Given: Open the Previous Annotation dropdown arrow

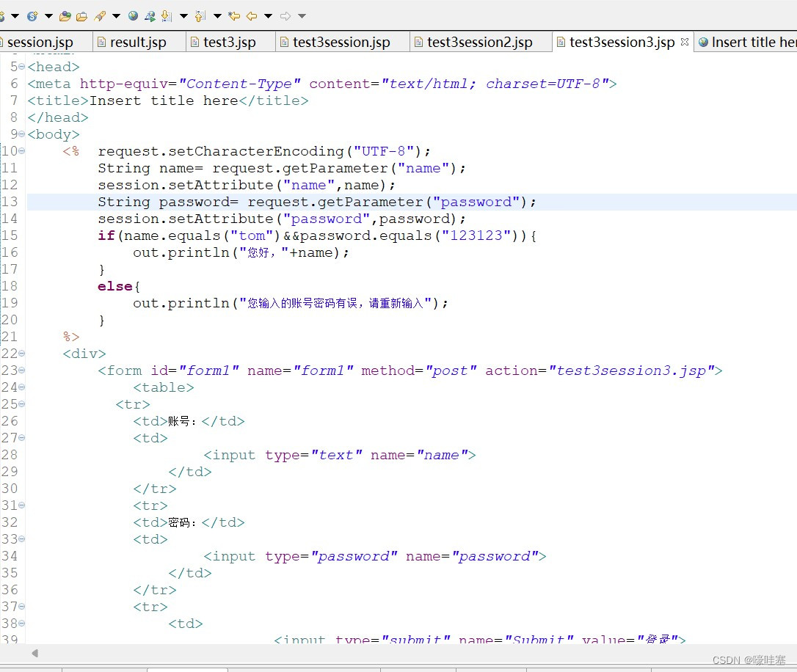Looking at the screenshot, I should coord(217,16).
